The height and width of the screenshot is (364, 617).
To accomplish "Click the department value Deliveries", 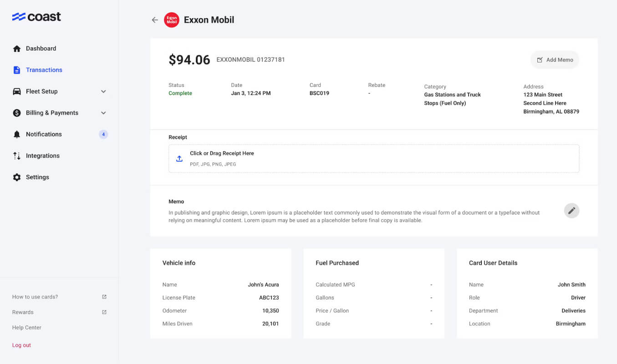I will coord(573,311).
